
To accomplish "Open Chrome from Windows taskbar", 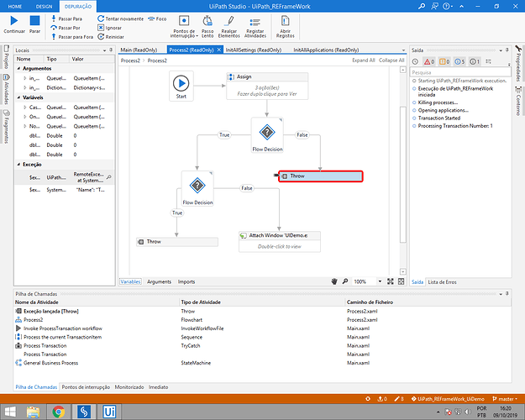I will click(58, 412).
